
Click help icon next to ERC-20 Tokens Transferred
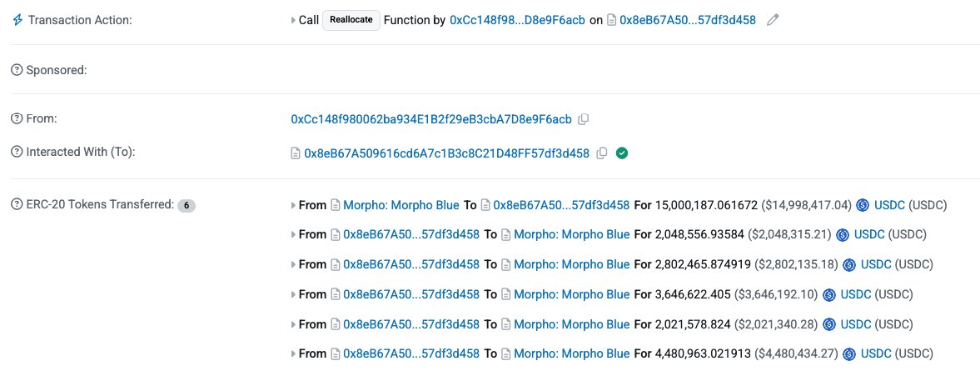pyautogui.click(x=17, y=204)
